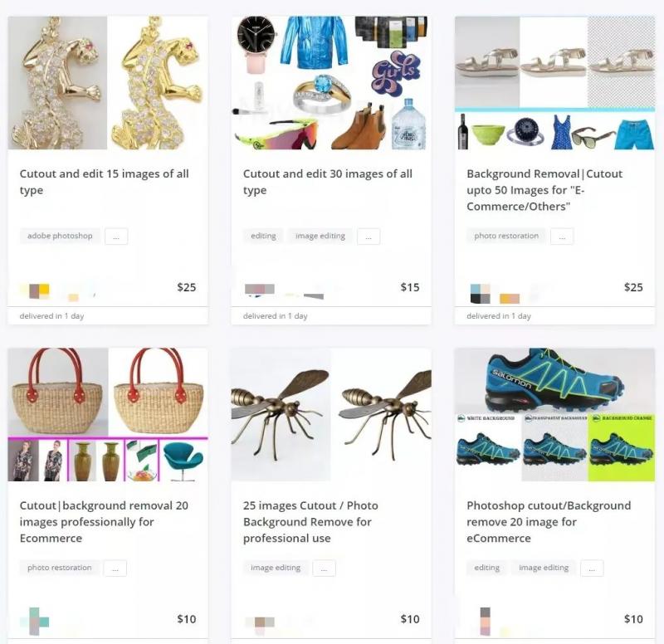
Task: Select 'photo restoration' tag on the sandals card
Action: [506, 236]
